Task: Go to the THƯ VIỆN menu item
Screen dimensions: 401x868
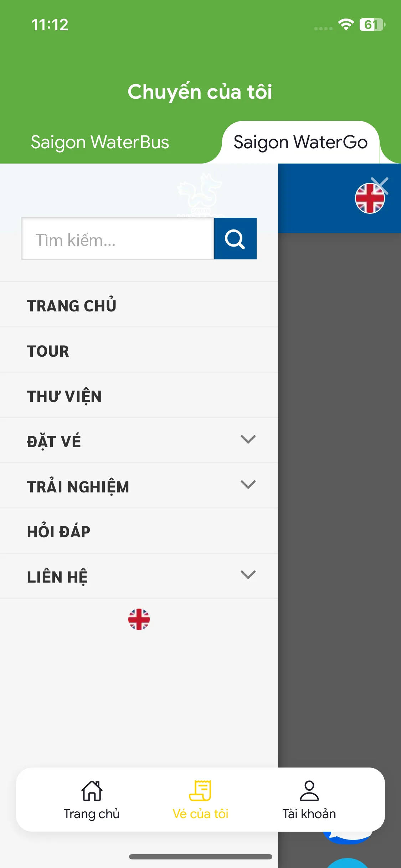Action: [139, 395]
